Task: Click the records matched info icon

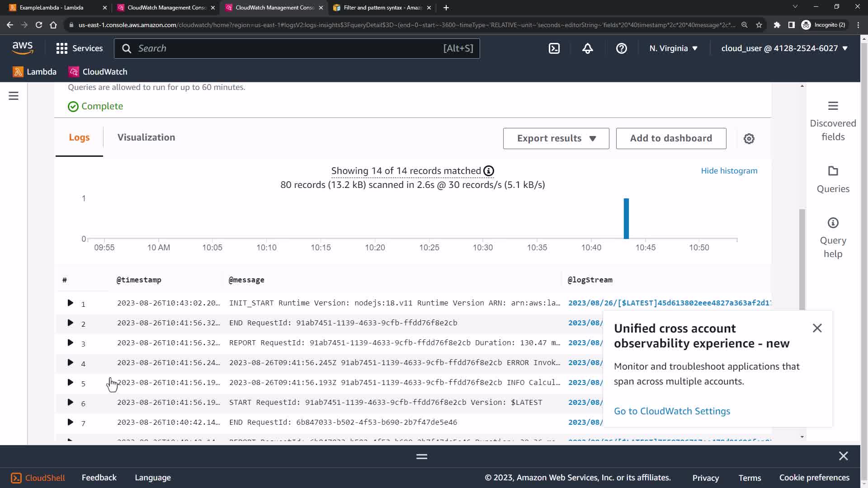Action: (x=489, y=171)
